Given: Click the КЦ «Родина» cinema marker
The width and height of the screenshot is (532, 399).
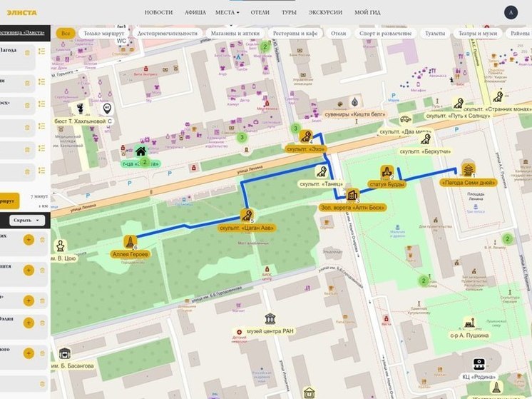Looking at the screenshot, I should click(479, 364).
